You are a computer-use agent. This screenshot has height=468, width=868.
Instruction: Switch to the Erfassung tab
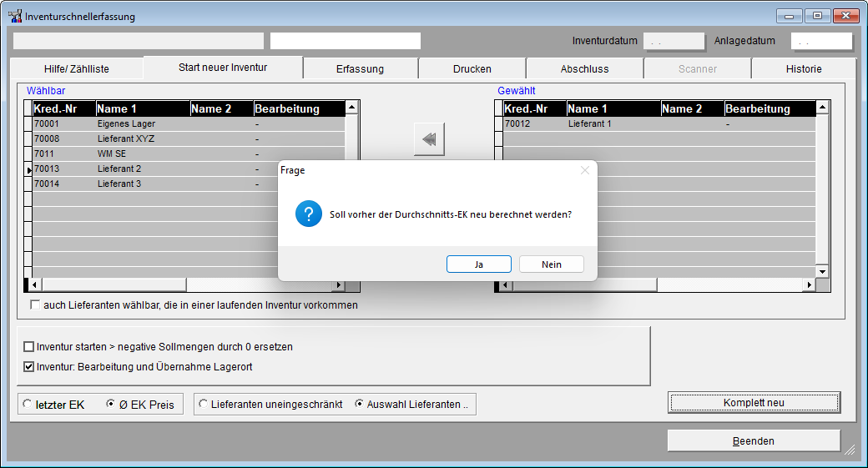[x=360, y=69]
